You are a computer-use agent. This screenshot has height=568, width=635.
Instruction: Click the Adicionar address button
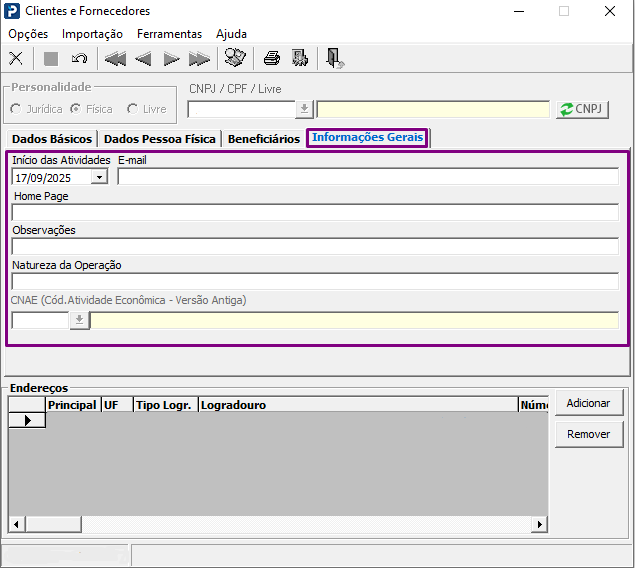(x=588, y=403)
